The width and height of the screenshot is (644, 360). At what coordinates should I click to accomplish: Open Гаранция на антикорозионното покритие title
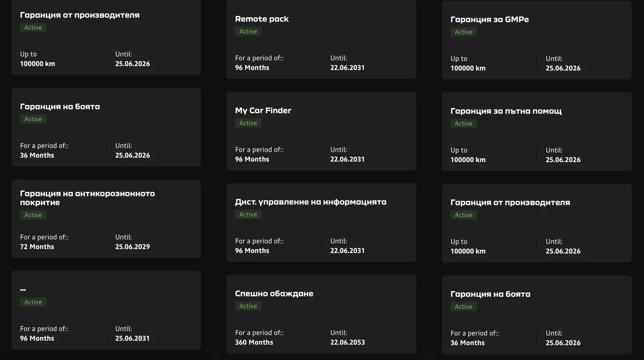[87, 198]
